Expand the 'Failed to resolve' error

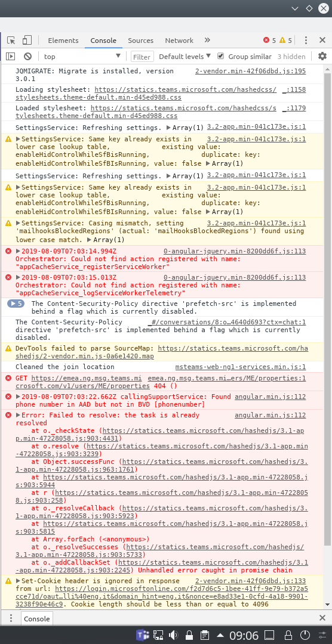tap(18, 415)
